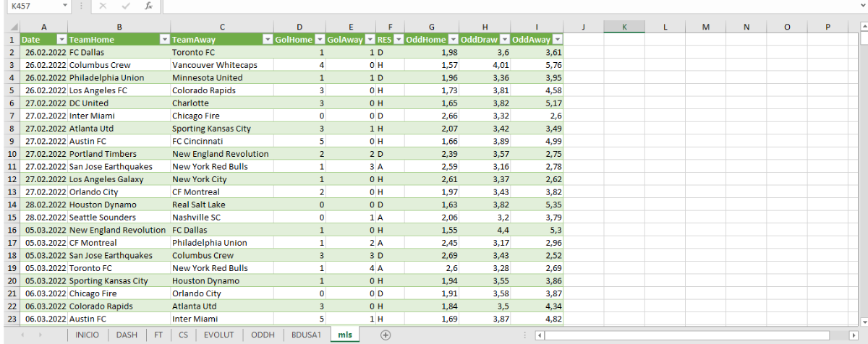This screenshot has width=868, height=344.
Task: Open the TeamHome filter dropdown
Action: click(164, 40)
